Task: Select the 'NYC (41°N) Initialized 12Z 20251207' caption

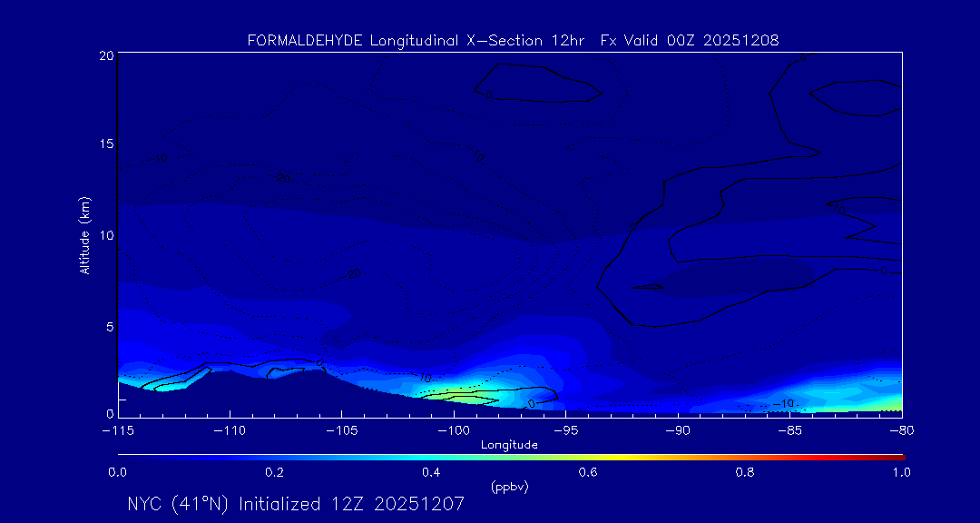Action: (x=296, y=504)
